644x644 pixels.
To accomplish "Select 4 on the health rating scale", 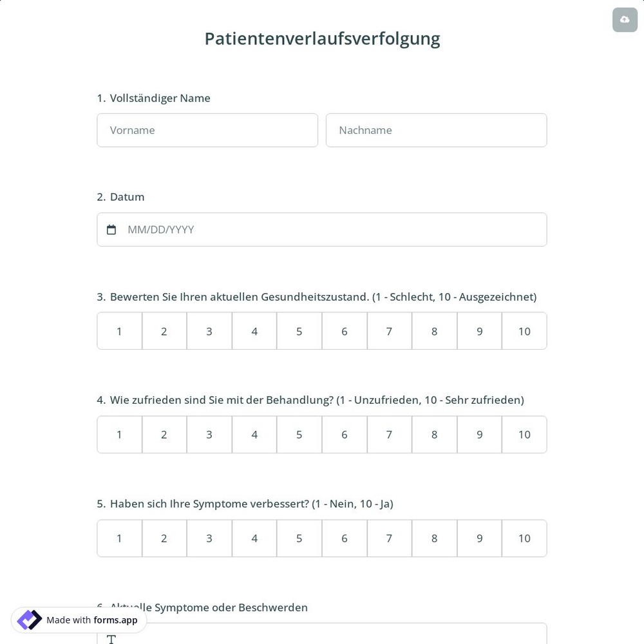I will (x=254, y=331).
